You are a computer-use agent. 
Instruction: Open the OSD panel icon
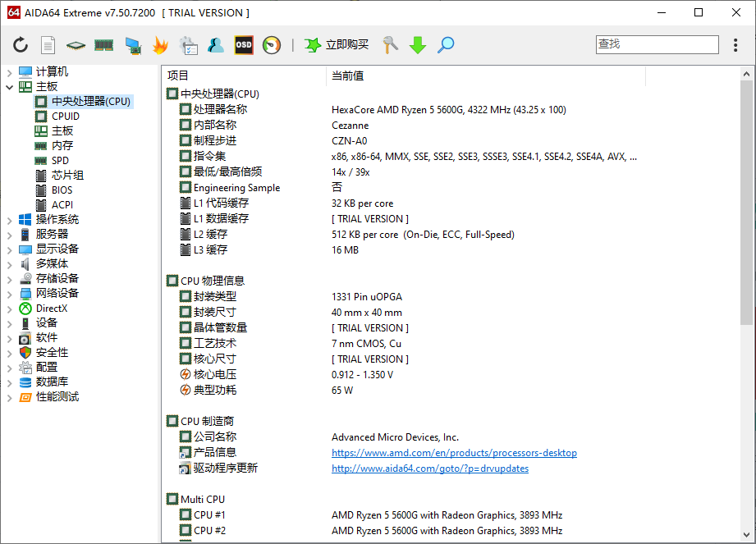244,45
